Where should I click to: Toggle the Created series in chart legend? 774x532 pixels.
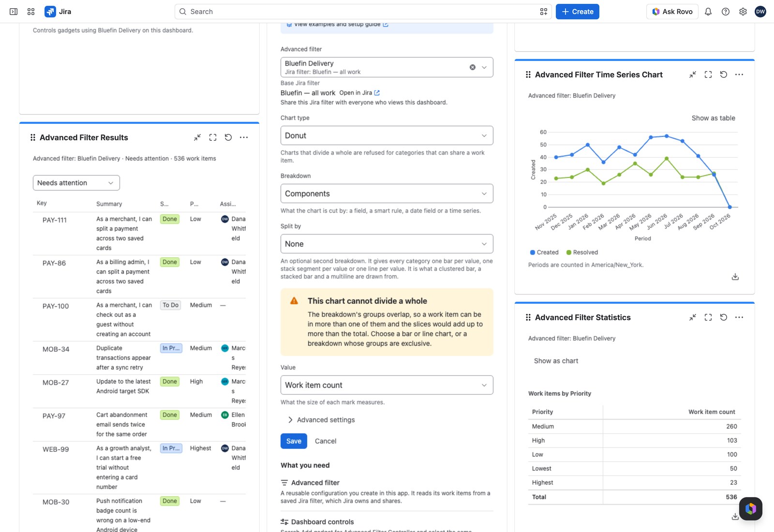[x=544, y=252]
